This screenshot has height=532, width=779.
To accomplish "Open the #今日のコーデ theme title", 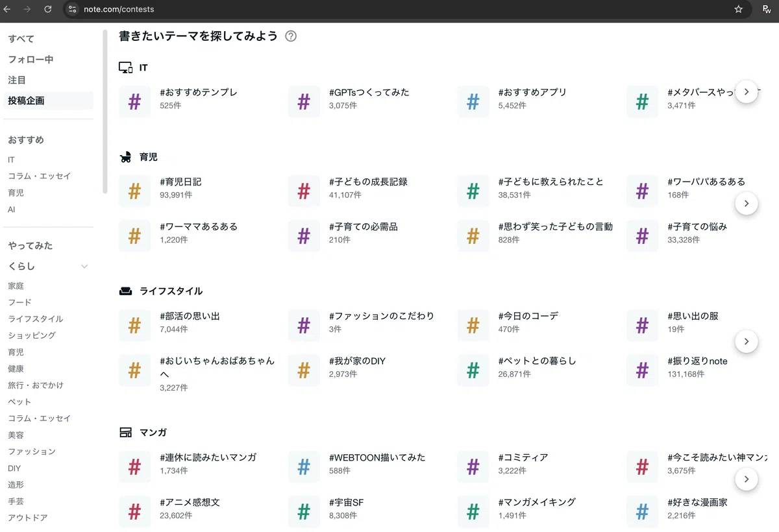I will pyautogui.click(x=528, y=316).
